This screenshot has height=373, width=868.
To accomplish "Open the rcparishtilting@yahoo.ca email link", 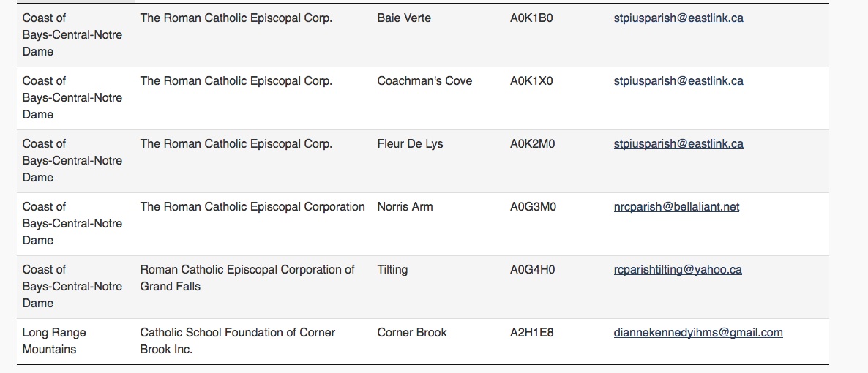I will [x=677, y=270].
